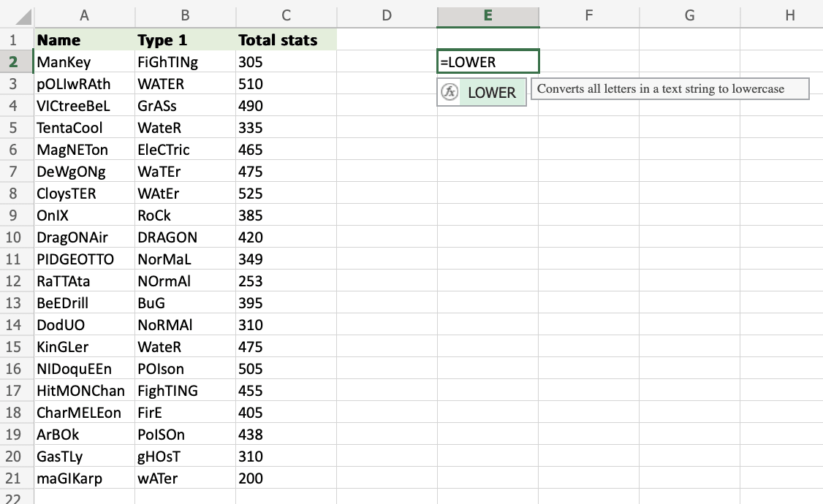Choose LOWER from the formula autocomplete list
This screenshot has width=823, height=504.
[491, 93]
